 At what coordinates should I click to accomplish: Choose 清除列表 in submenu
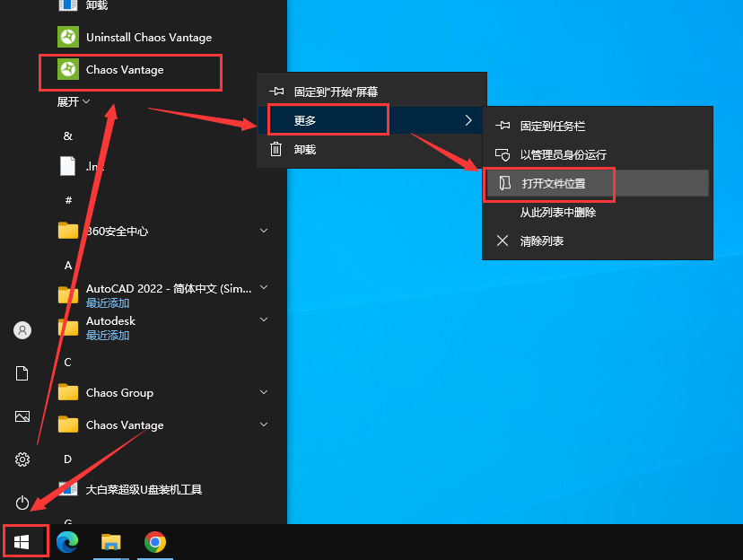click(597, 241)
